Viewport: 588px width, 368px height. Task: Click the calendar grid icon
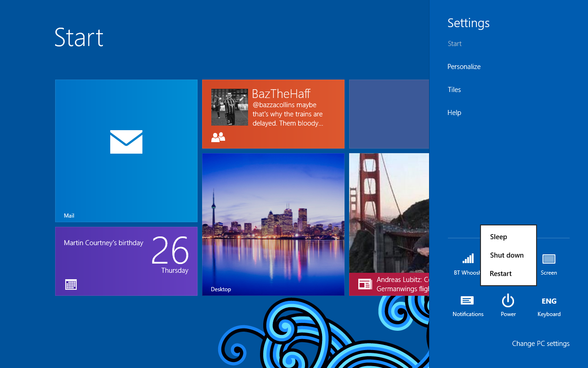(71, 284)
